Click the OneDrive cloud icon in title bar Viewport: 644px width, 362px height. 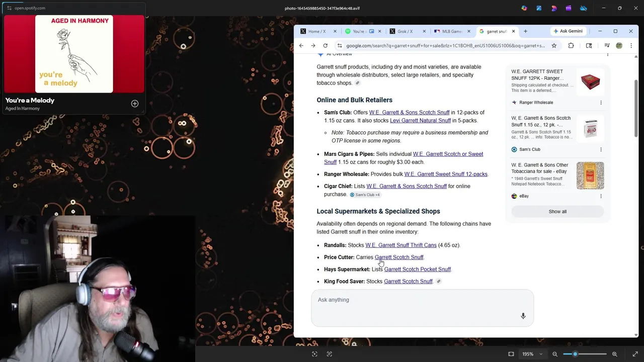coord(584,8)
